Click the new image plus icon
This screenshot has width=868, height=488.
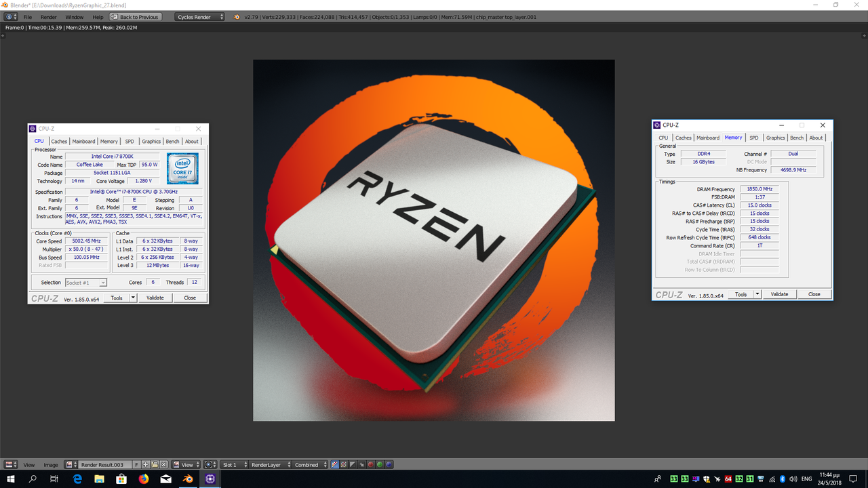point(145,465)
